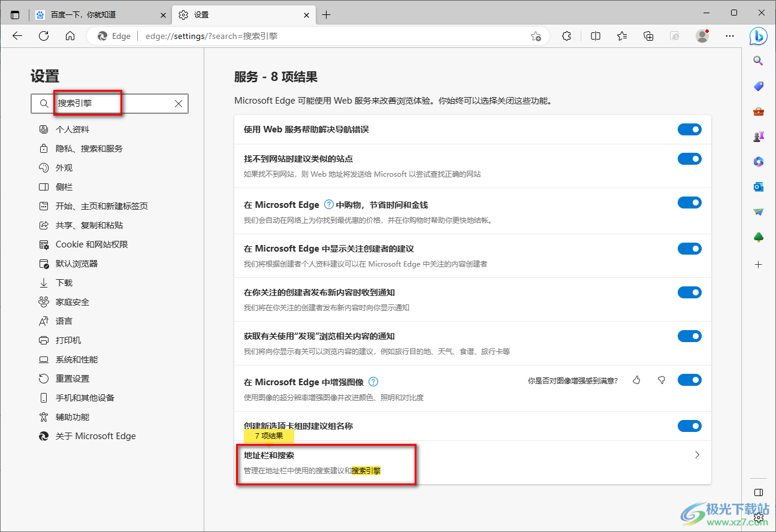The image size is (776, 532).
Task: Clear the settings search with X icon
Action: tap(179, 104)
